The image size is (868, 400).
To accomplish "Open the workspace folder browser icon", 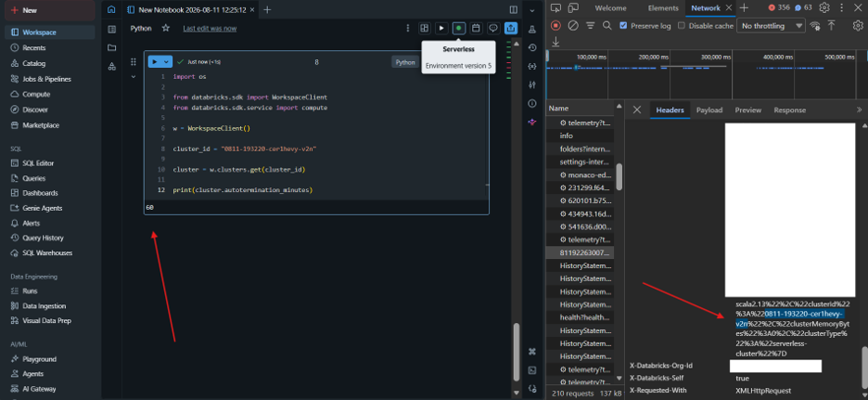I will pos(112,47).
